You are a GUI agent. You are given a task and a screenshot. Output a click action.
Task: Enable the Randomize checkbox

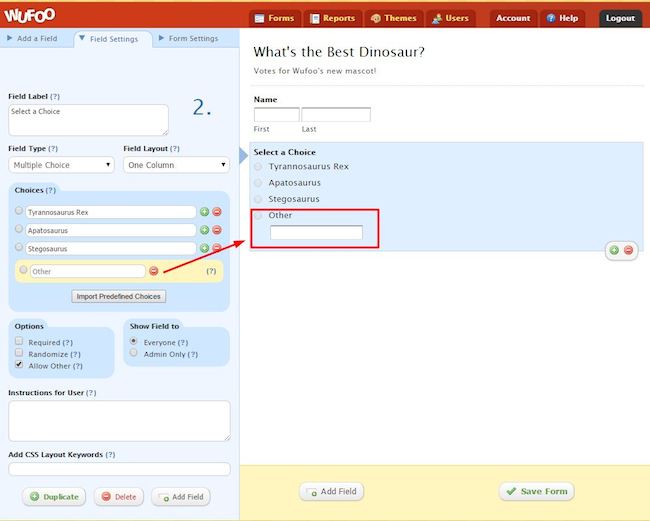tap(19, 352)
